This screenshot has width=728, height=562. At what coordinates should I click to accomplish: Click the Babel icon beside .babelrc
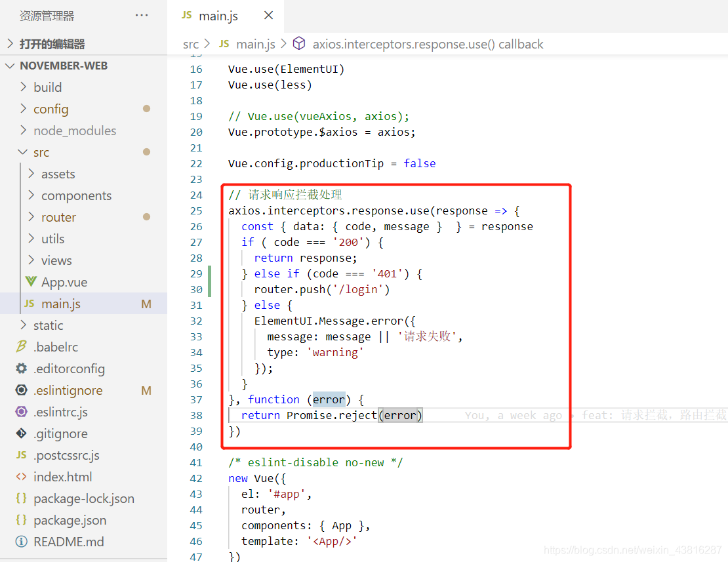[22, 346]
